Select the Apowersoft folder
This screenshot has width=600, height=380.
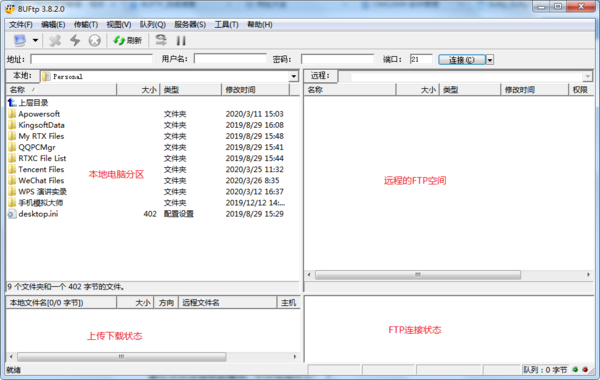(x=39, y=114)
